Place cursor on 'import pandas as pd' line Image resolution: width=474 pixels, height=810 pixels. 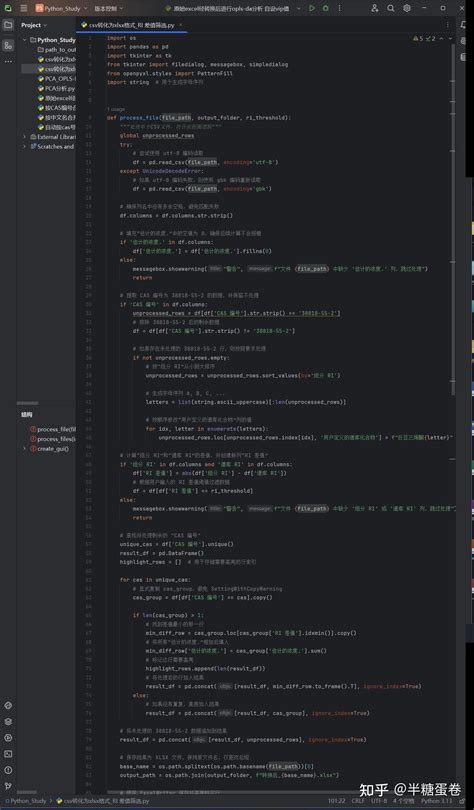click(137, 46)
